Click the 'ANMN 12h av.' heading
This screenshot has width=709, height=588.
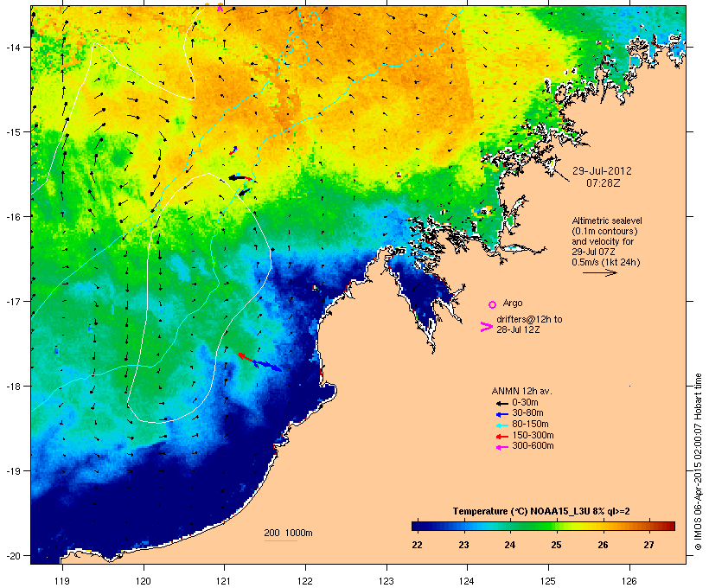pyautogui.click(x=521, y=391)
